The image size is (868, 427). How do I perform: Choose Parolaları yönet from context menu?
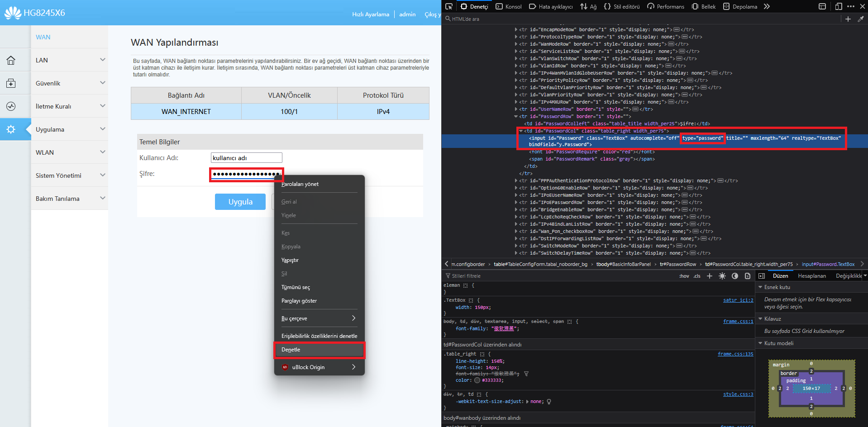pos(320,184)
